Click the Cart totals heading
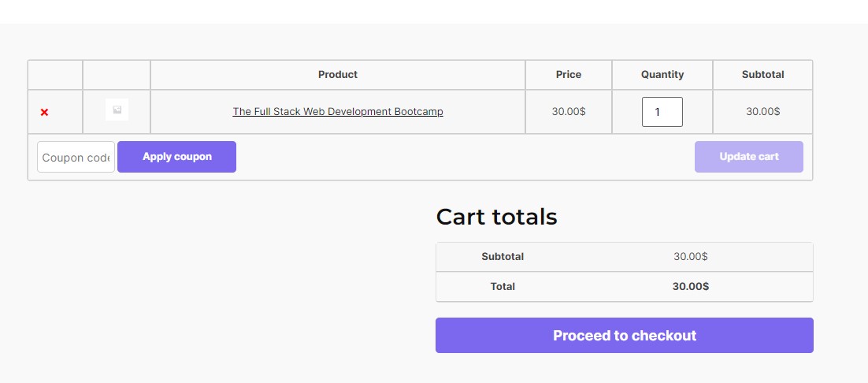Image resolution: width=868 pixels, height=383 pixels. (496, 217)
